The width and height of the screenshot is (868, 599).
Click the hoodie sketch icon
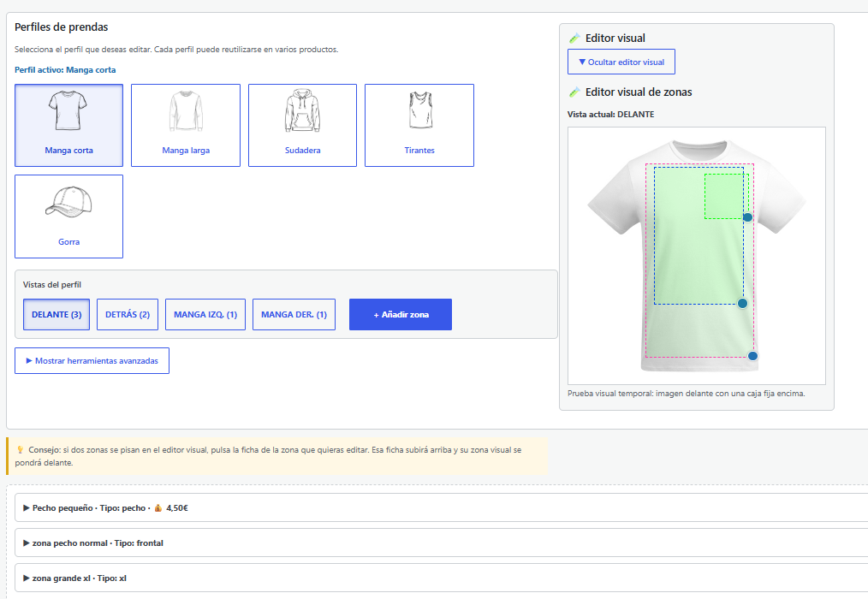tap(302, 110)
